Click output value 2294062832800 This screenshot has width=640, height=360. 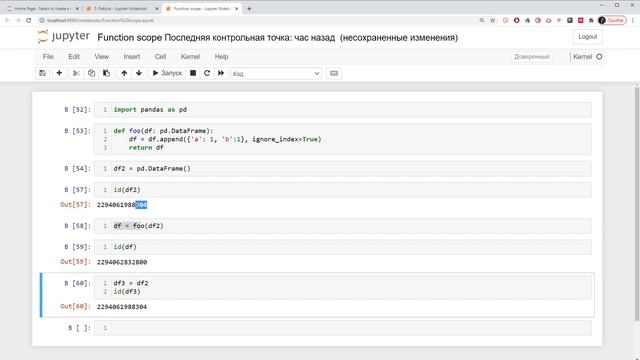pyautogui.click(x=122, y=262)
